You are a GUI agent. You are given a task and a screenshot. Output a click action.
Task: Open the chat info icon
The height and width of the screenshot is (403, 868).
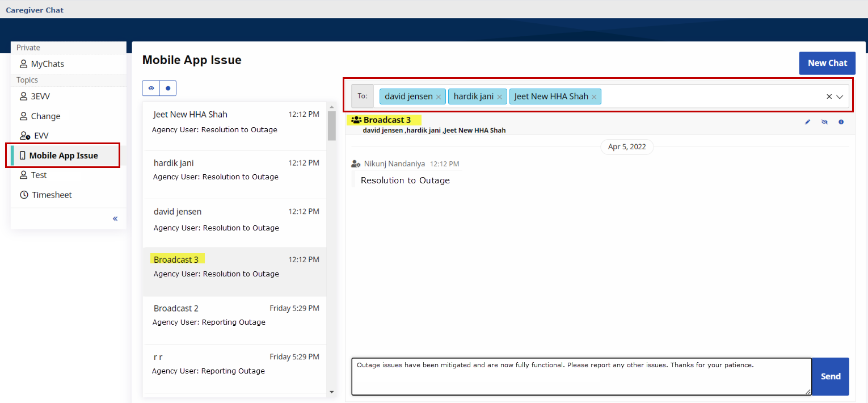click(841, 122)
